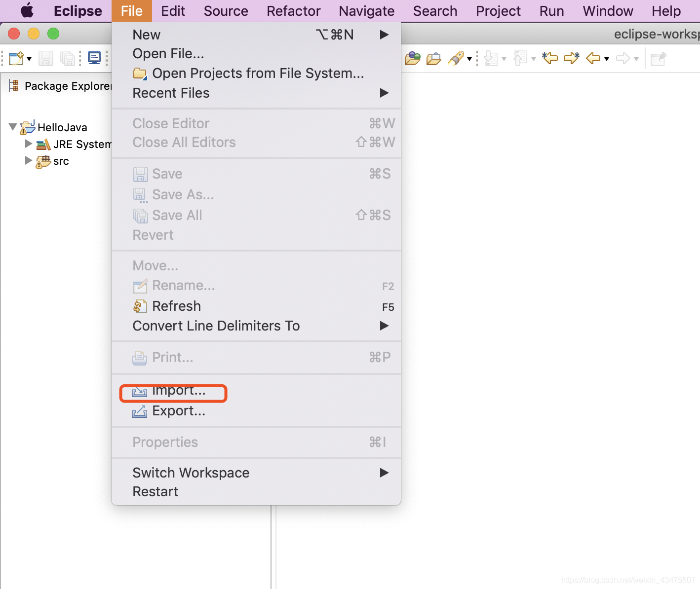
Task: Choose Export... in the File menu
Action: [x=256, y=410]
